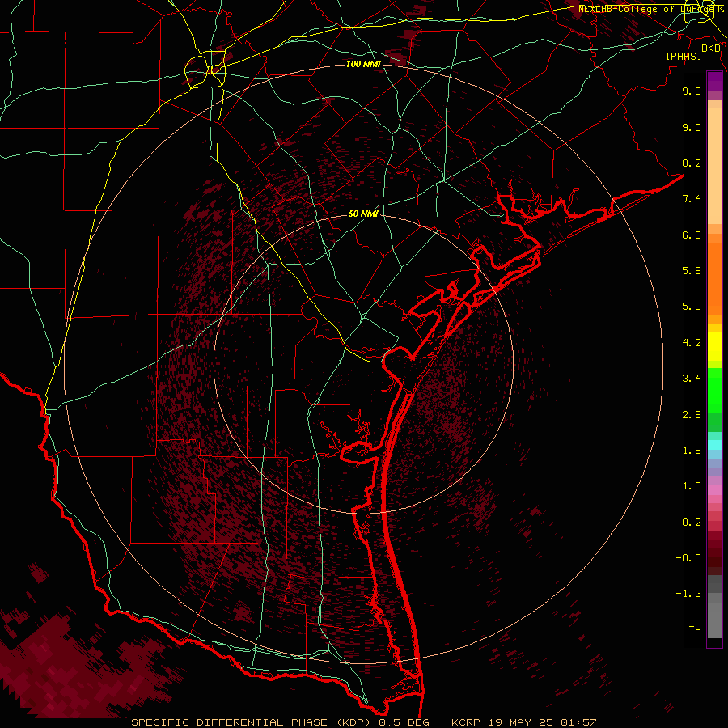728x728 pixels.
Task: Click the 2.6 value on the color scale
Action: [x=692, y=415]
